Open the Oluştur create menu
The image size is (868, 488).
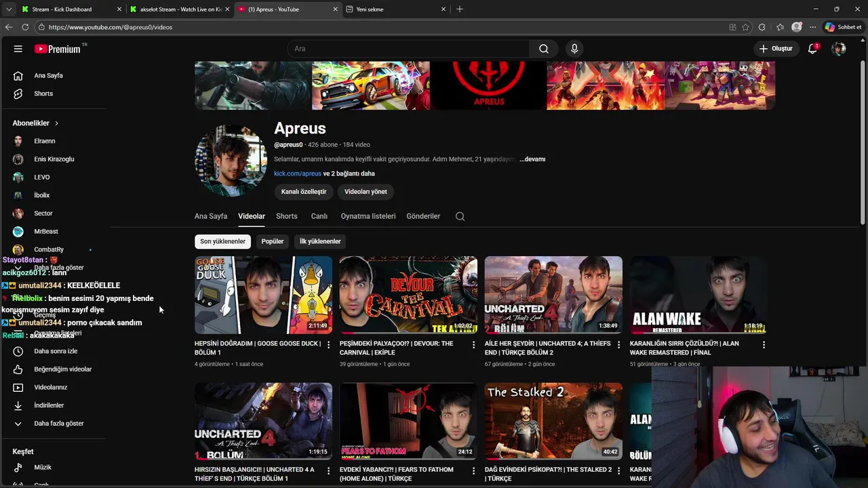click(x=776, y=49)
